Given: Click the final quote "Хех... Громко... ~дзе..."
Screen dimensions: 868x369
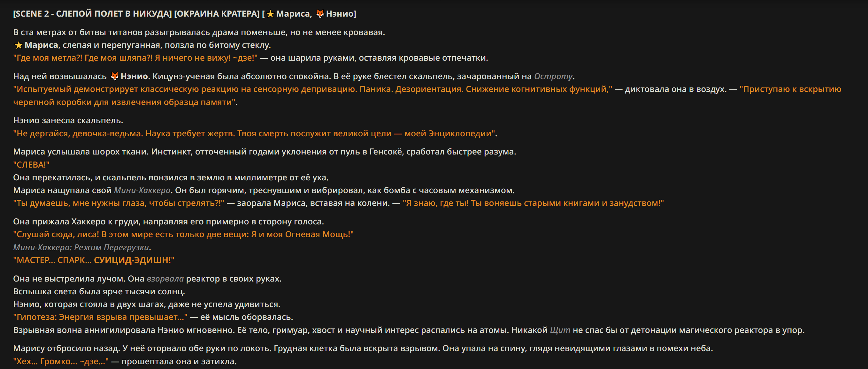Looking at the screenshot, I should point(61,361).
